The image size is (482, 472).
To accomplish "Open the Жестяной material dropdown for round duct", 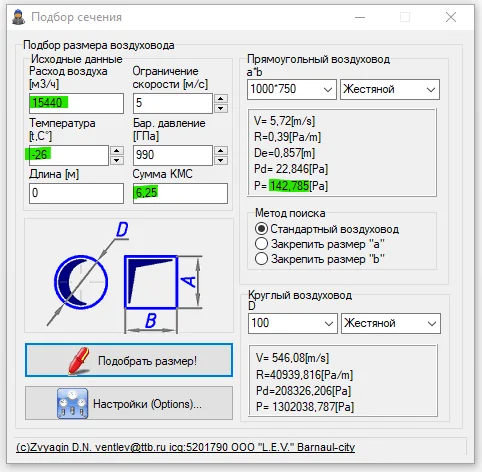I will coord(391,323).
